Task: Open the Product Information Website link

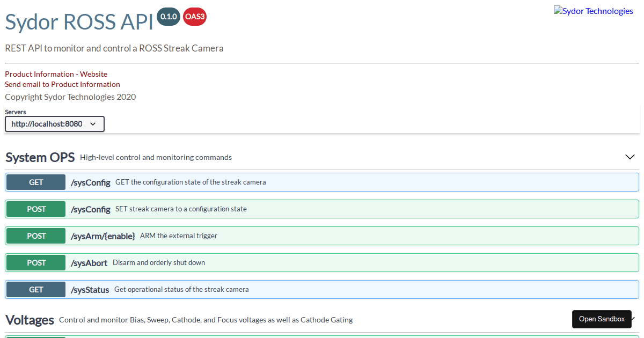Action: pos(56,74)
